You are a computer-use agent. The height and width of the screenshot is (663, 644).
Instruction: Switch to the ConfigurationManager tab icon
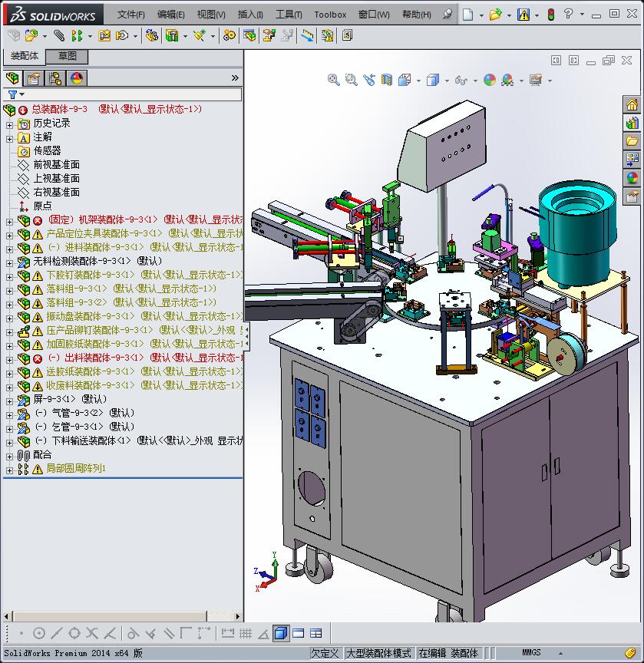[54, 78]
